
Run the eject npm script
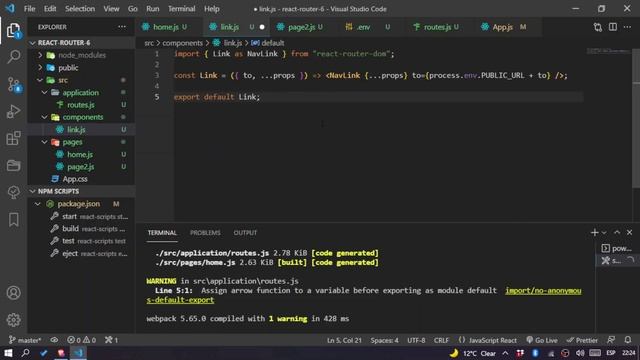88,253
